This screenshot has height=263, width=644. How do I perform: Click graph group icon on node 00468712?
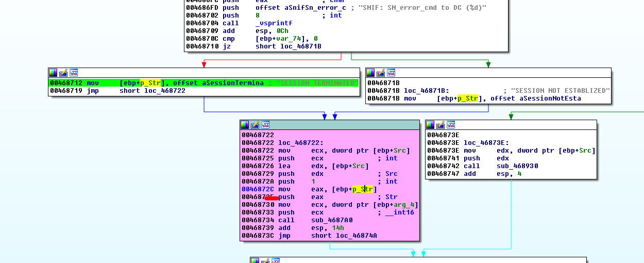point(74,73)
